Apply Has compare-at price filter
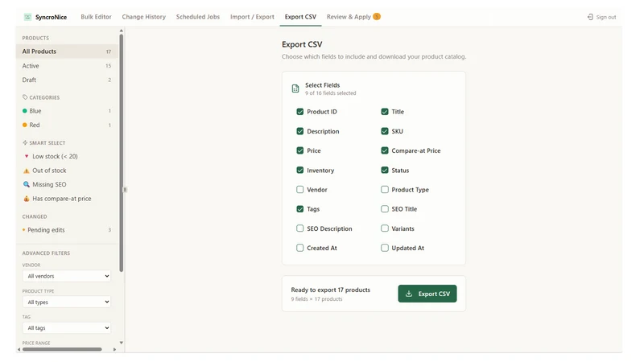The width and height of the screenshot is (644, 362). (67, 199)
